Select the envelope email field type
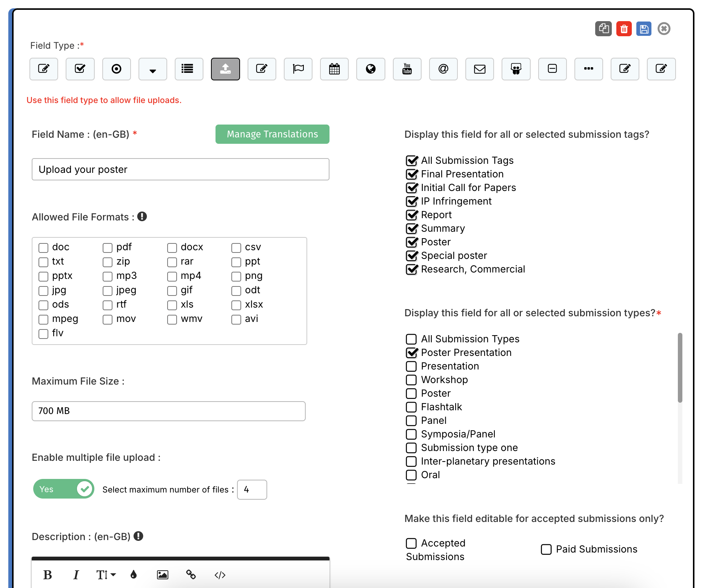The height and width of the screenshot is (588, 702). click(x=479, y=69)
